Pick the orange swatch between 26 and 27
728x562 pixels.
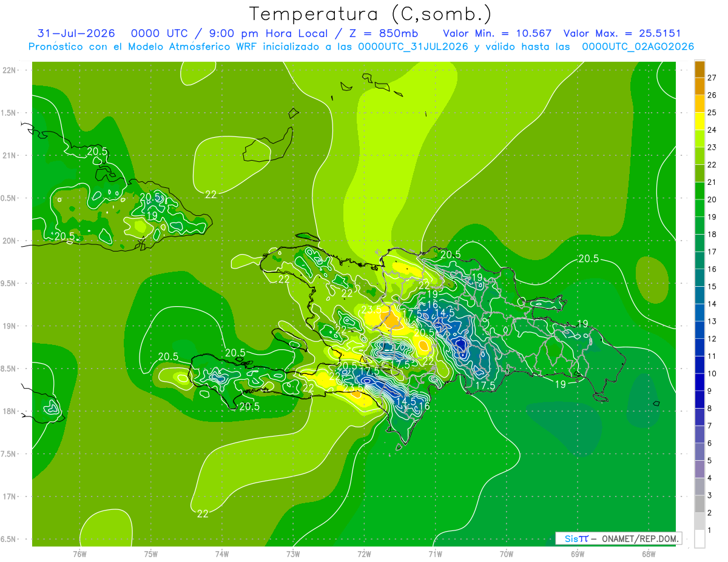pyautogui.click(x=699, y=87)
